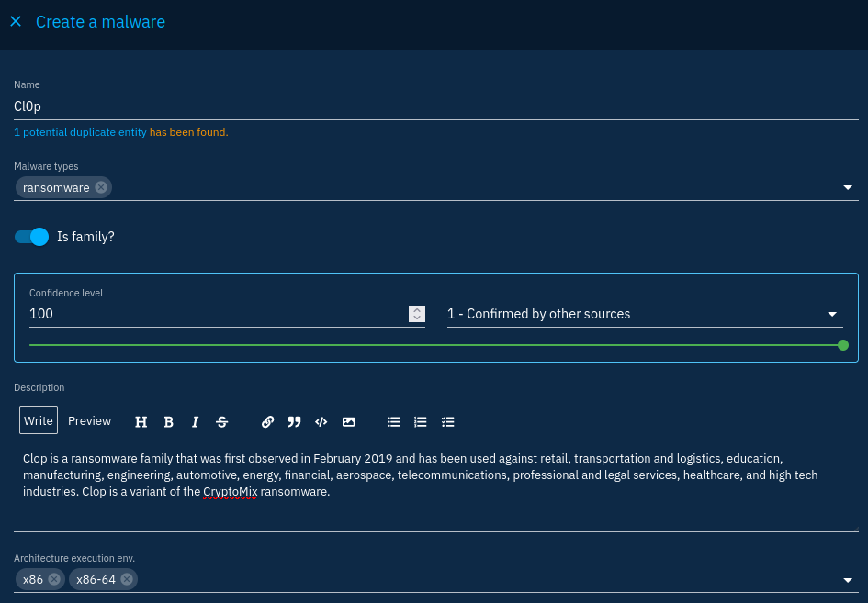This screenshot has height=603, width=868.
Task: Insert a link using the link icon
Action: [x=267, y=421]
